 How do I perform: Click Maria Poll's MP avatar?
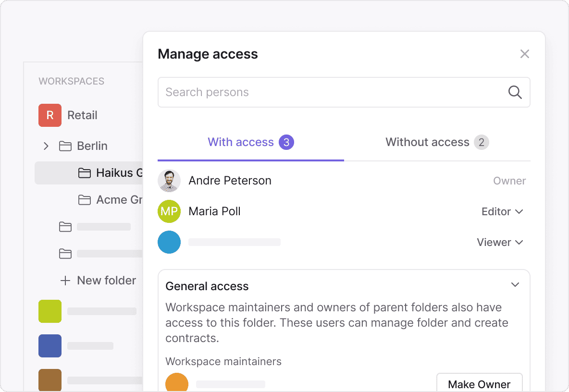pyautogui.click(x=169, y=211)
